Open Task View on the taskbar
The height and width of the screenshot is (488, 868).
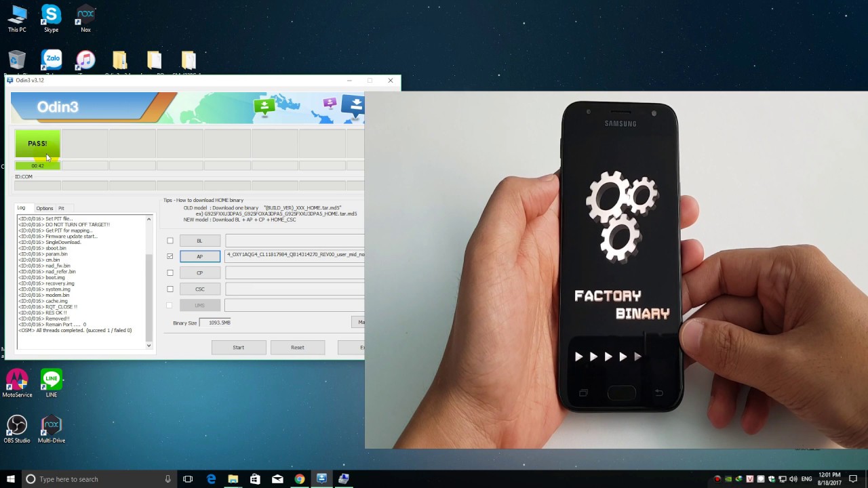coord(188,479)
